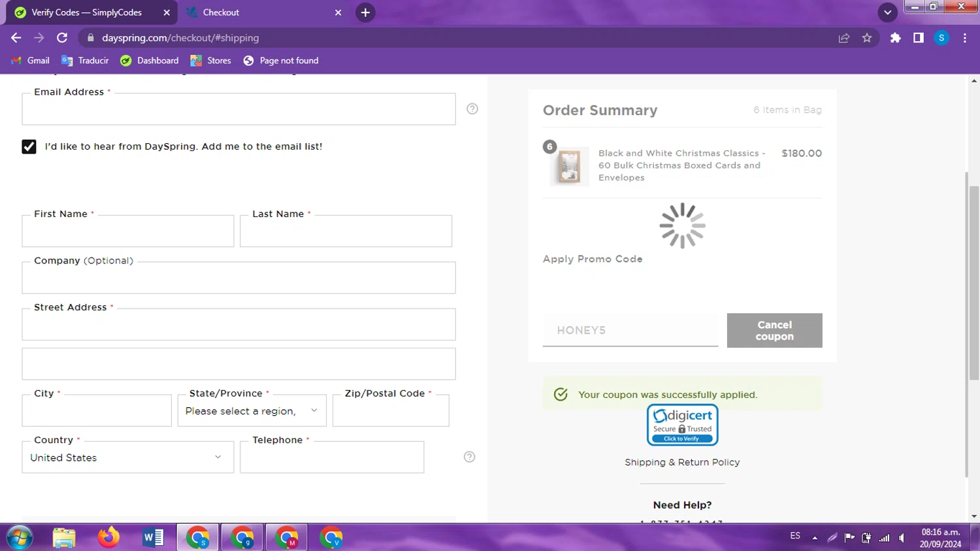Screen dimensions: 980x551
Task: Switch to Chrome window with S badge
Action: point(197,537)
